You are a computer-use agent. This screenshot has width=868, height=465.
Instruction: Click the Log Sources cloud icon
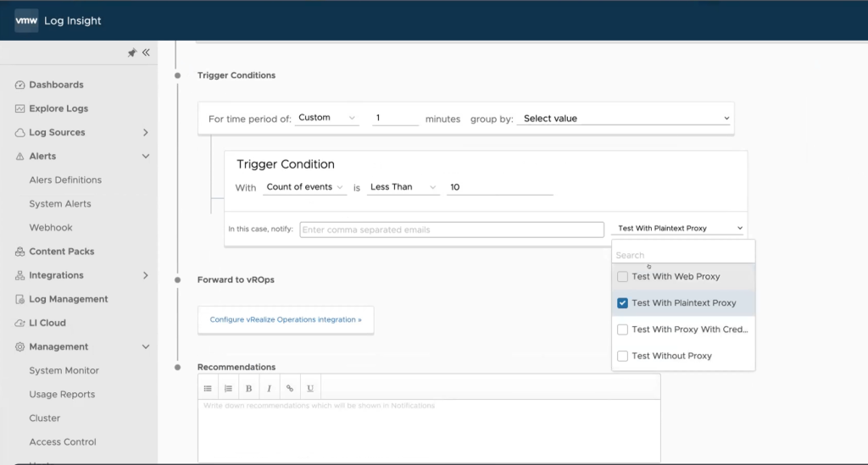[x=20, y=133]
